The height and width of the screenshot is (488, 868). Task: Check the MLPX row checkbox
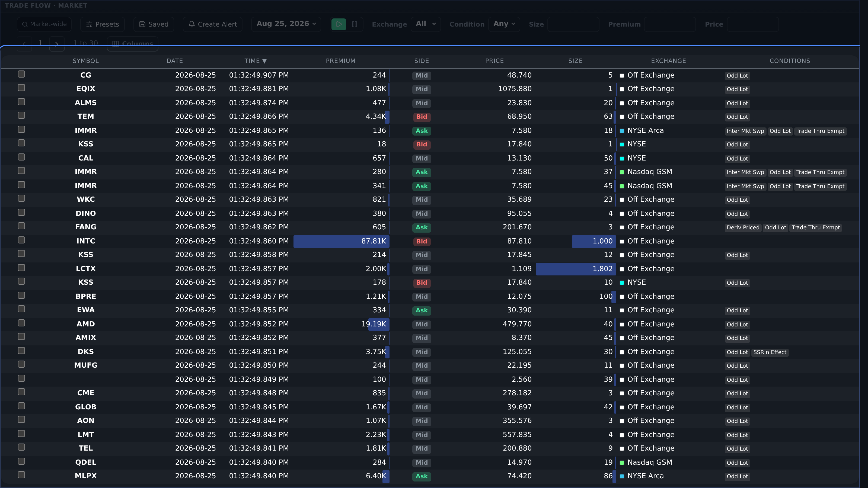pyautogui.click(x=22, y=475)
